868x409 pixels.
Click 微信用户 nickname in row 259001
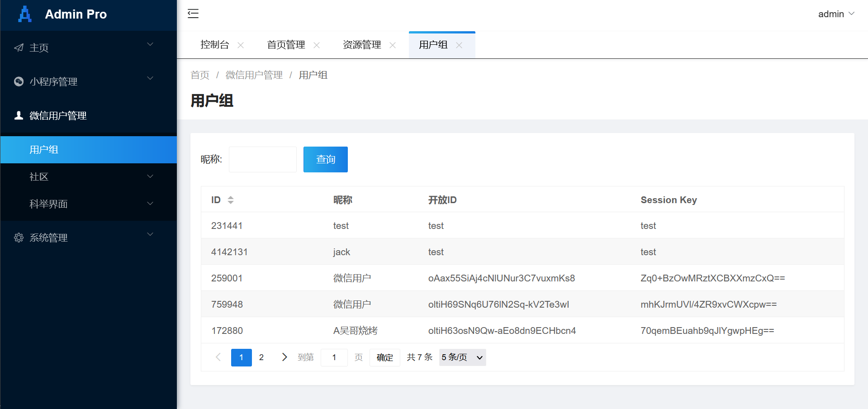352,278
